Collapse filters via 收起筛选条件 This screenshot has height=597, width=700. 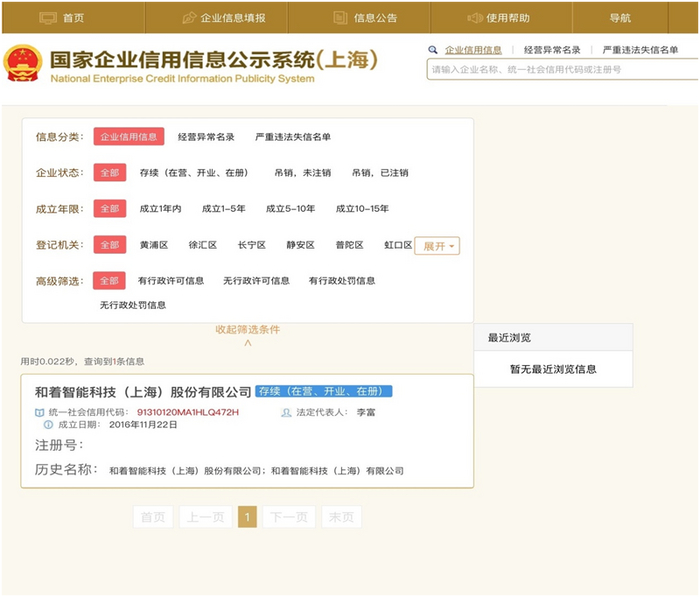247,330
